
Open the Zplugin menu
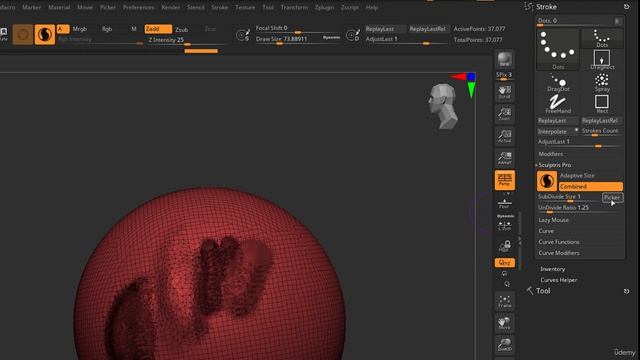point(324,7)
